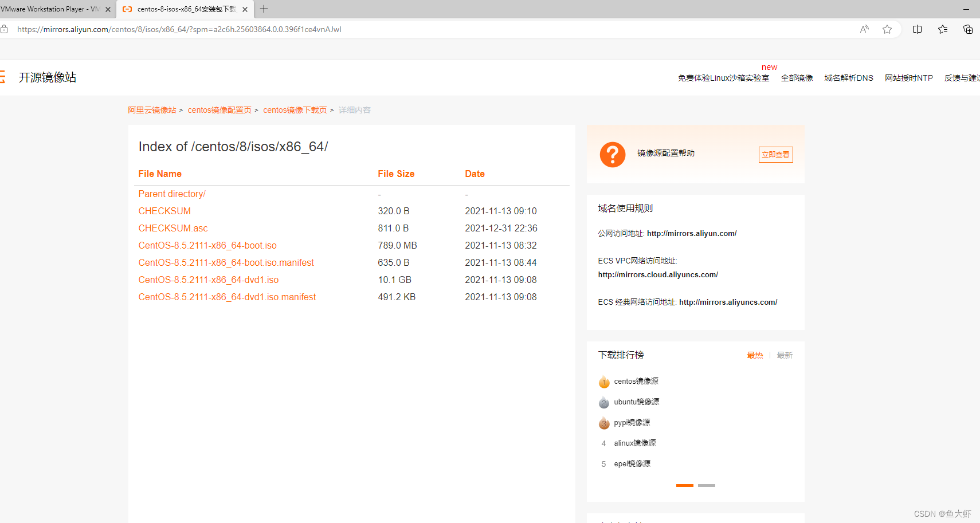
Task: Click the Date column header
Action: click(x=475, y=174)
